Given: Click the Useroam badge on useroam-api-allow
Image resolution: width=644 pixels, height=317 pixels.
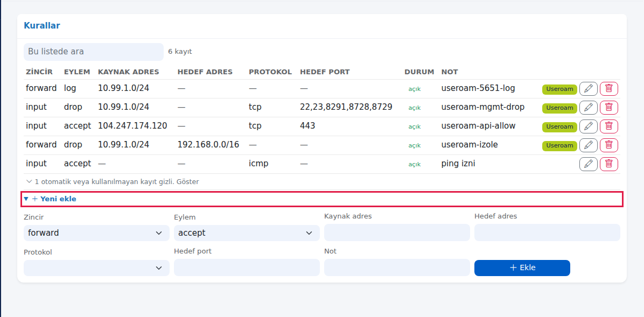Looking at the screenshot, I should point(559,127).
